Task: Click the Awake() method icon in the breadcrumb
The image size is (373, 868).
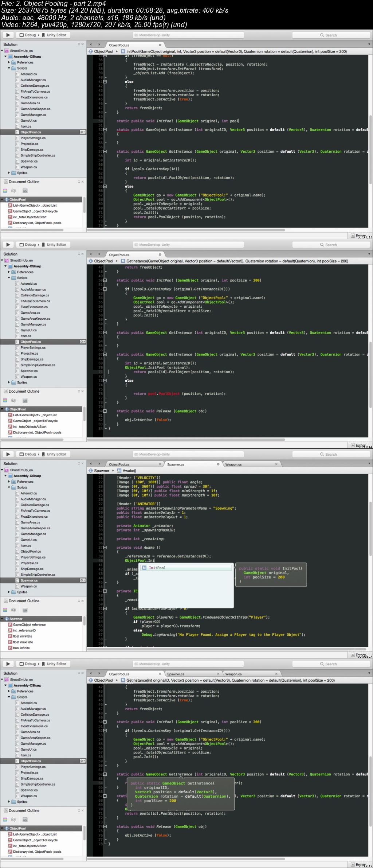Action: tap(119, 471)
